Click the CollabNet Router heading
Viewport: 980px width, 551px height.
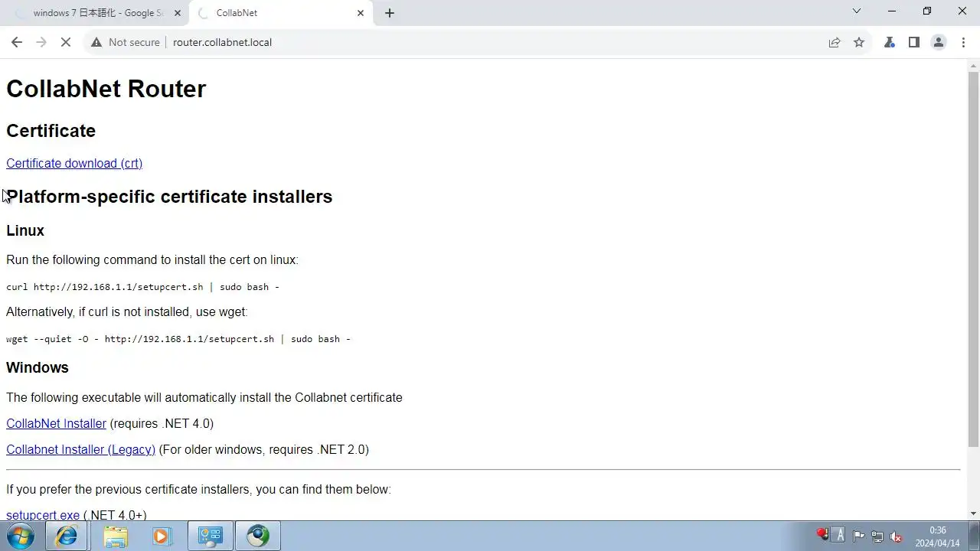click(x=106, y=89)
